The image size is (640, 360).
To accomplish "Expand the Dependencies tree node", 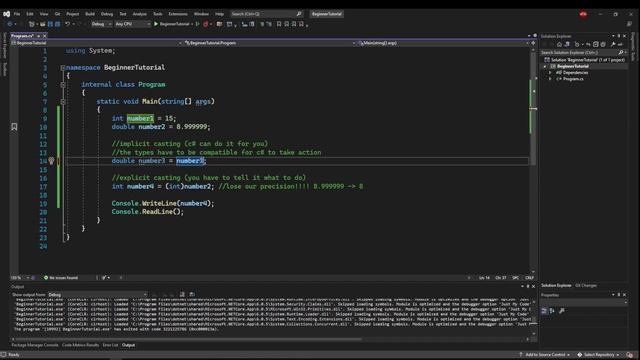I will [550, 73].
